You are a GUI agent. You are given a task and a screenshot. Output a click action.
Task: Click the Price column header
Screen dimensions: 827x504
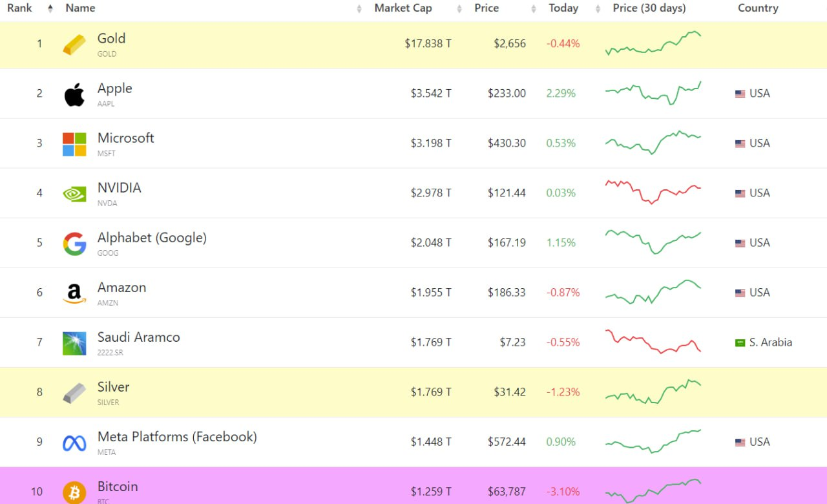click(487, 8)
